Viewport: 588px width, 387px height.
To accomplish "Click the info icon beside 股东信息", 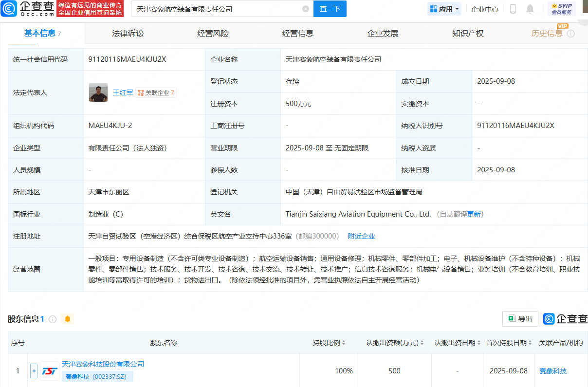I will click(53, 319).
